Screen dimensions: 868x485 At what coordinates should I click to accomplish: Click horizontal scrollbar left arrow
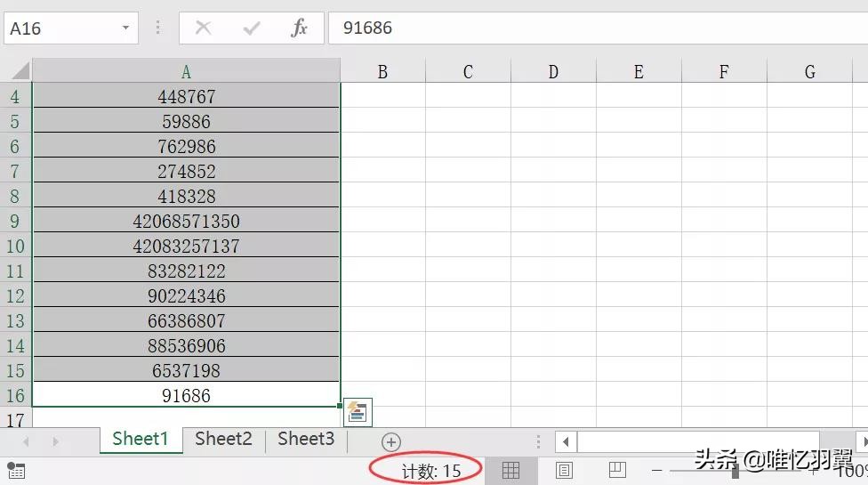click(566, 441)
